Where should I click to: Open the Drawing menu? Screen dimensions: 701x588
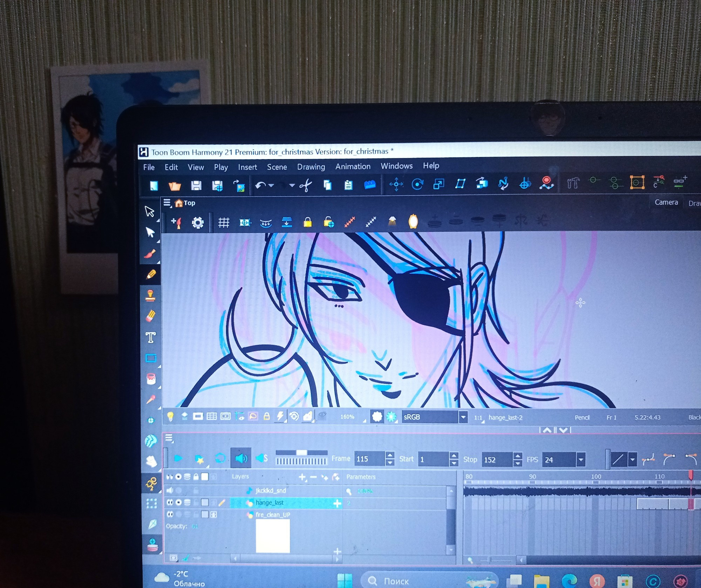tap(311, 167)
